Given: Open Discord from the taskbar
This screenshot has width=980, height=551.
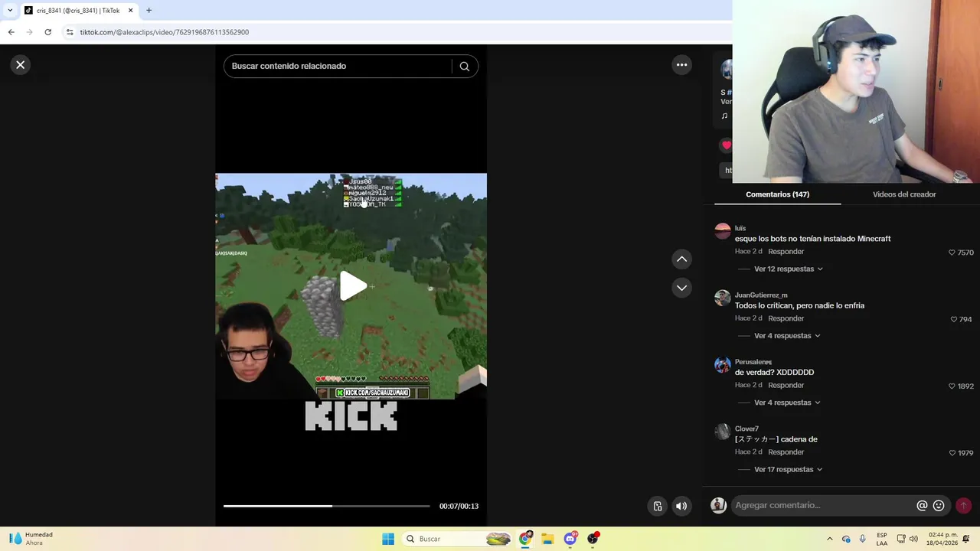Looking at the screenshot, I should pos(570,539).
